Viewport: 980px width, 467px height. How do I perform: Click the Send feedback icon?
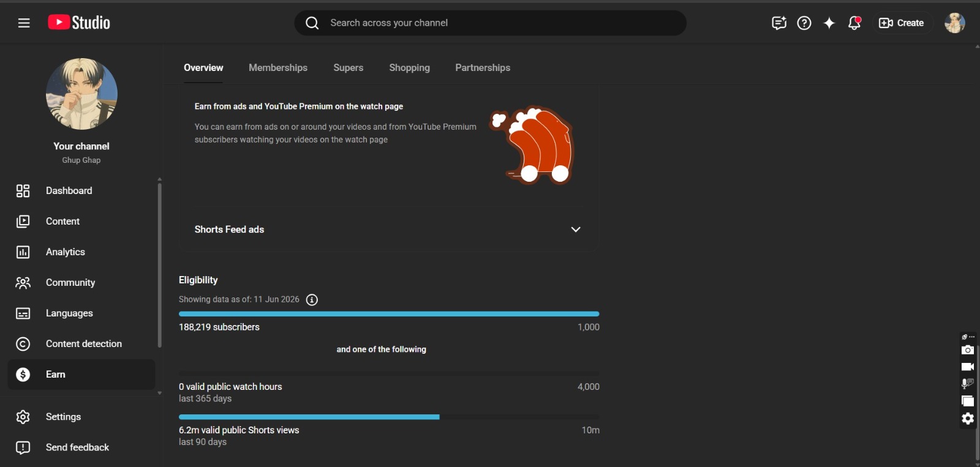pos(23,447)
